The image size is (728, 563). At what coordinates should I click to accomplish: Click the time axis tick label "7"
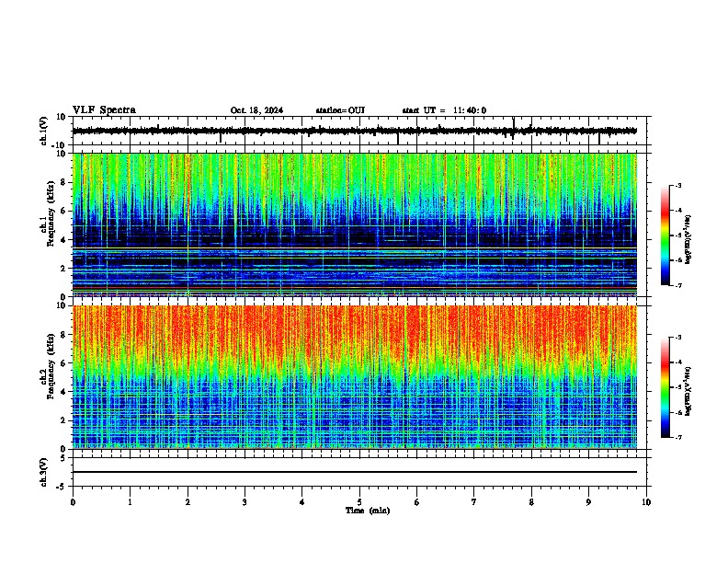[x=474, y=502]
